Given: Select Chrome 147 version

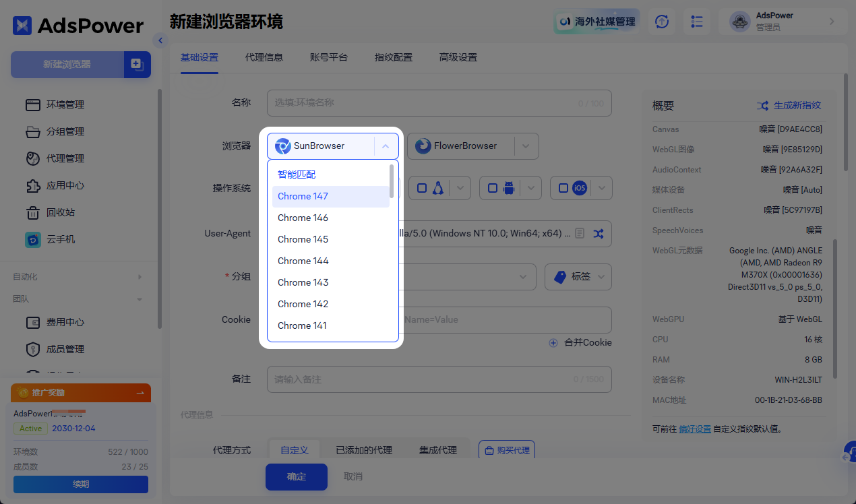Looking at the screenshot, I should 330,196.
